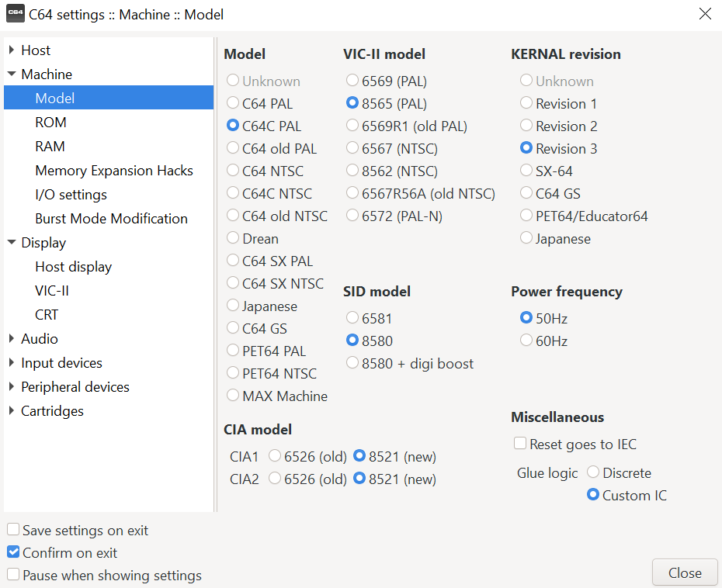This screenshot has width=722, height=588.
Task: Select C64C PAL model
Action: point(264,126)
